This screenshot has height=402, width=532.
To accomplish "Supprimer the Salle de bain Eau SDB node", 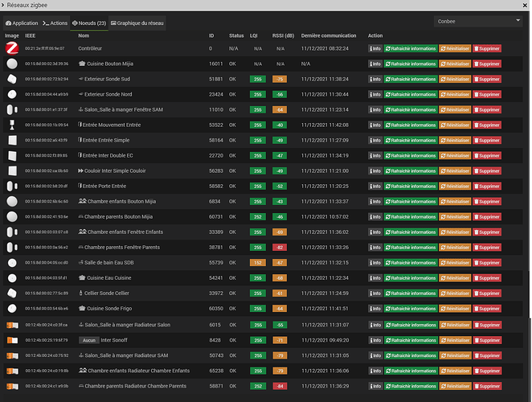I will click(487, 262).
